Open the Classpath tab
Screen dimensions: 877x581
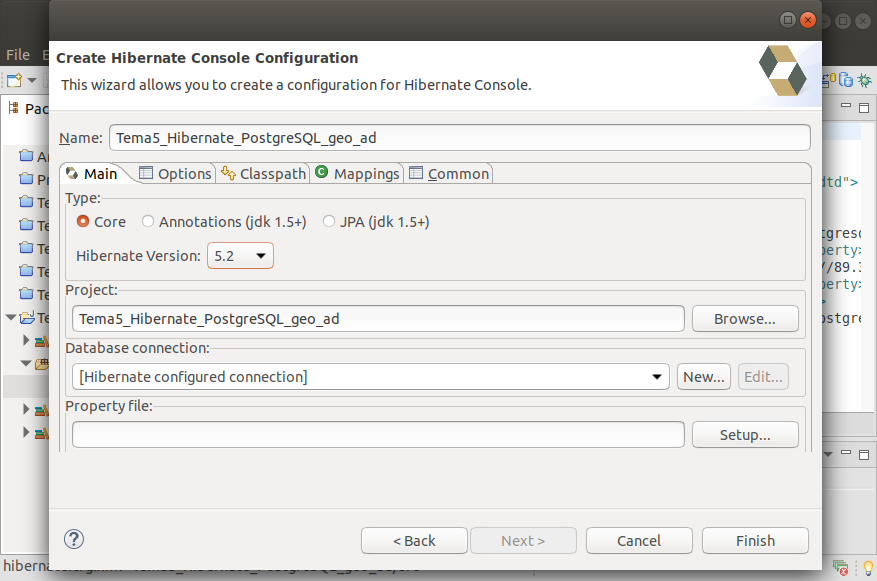264,174
